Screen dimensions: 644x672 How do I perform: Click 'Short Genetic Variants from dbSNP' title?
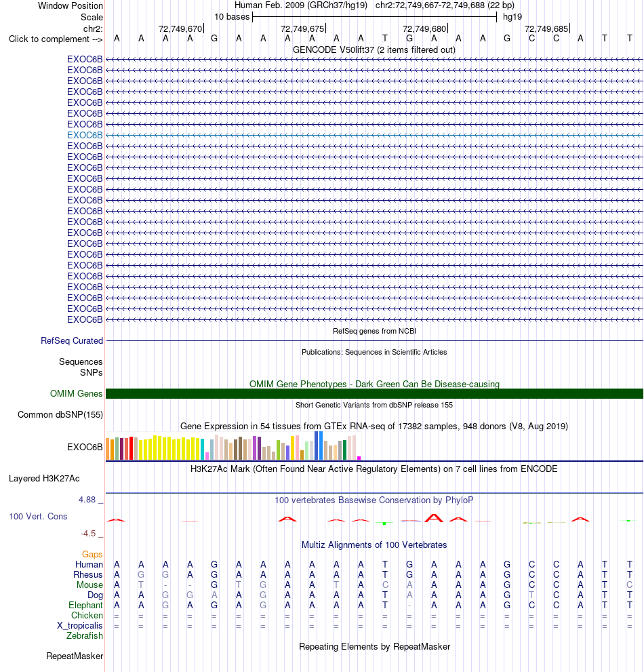point(374,405)
